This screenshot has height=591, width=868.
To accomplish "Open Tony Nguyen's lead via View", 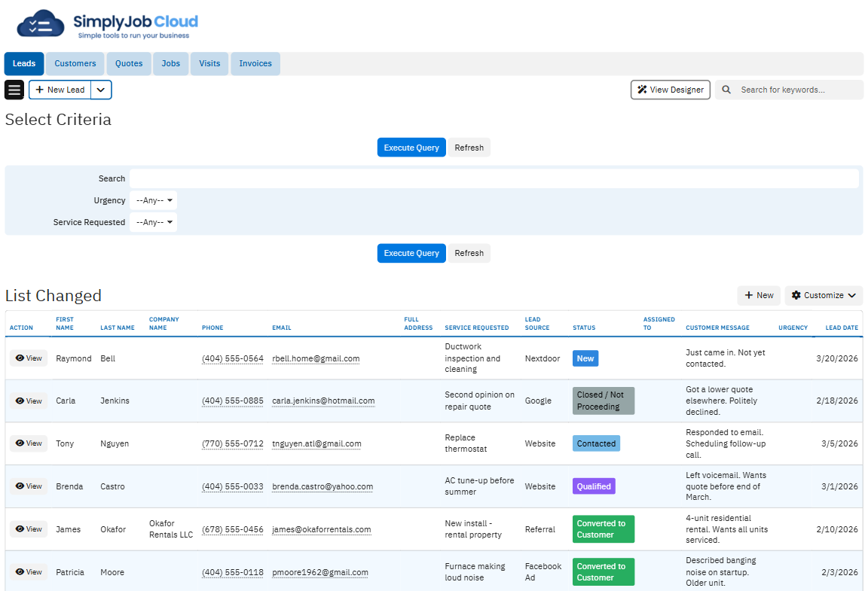I will [x=29, y=443].
